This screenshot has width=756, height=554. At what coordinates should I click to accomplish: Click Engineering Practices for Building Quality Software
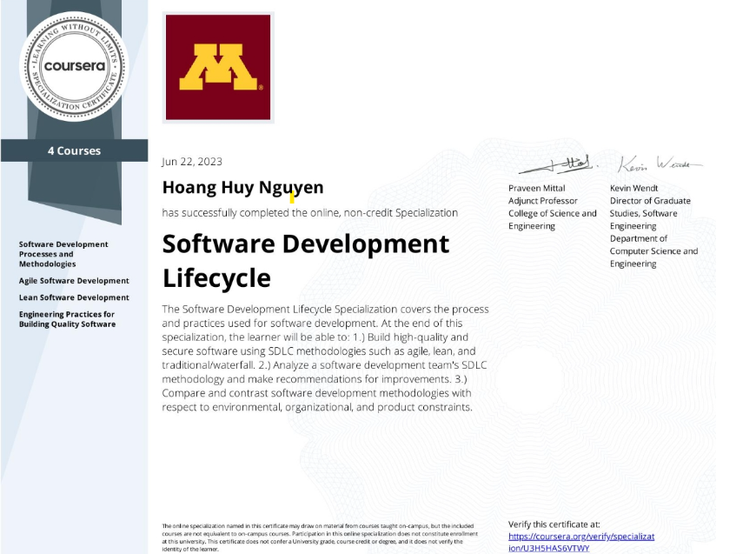(x=67, y=319)
